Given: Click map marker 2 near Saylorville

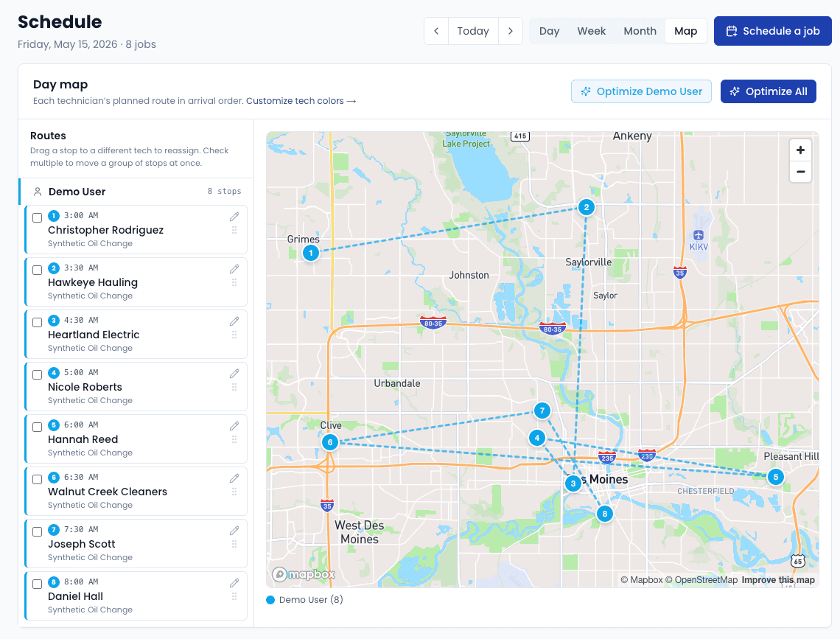Looking at the screenshot, I should pyautogui.click(x=586, y=207).
